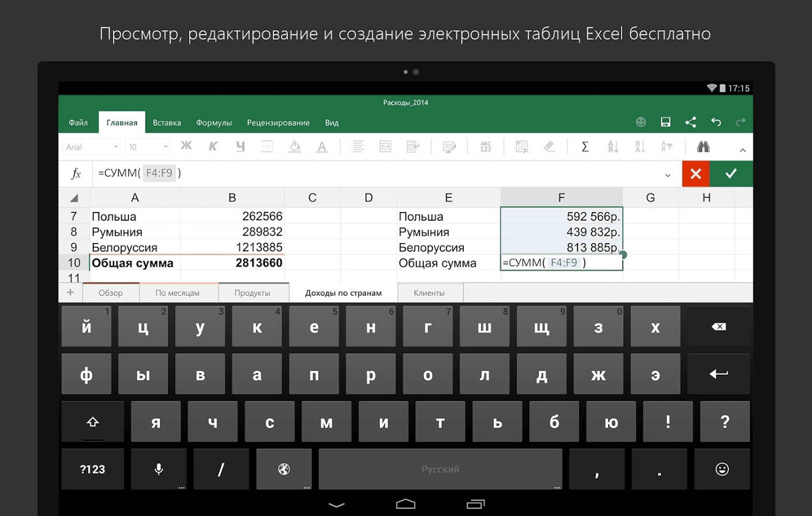
Task: Open Обзор sheet tab
Action: pos(111,293)
